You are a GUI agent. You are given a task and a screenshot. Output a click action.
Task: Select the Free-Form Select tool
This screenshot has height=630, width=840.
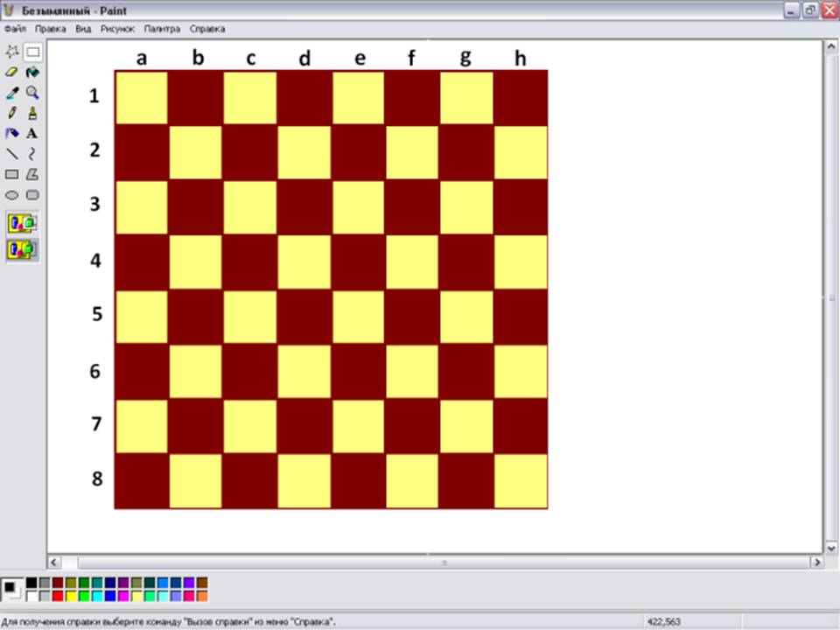point(12,52)
